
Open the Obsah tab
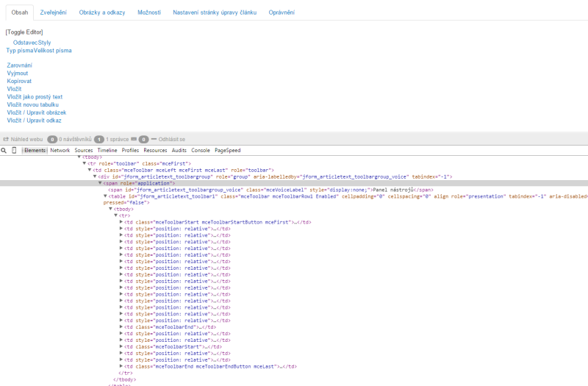pos(20,12)
